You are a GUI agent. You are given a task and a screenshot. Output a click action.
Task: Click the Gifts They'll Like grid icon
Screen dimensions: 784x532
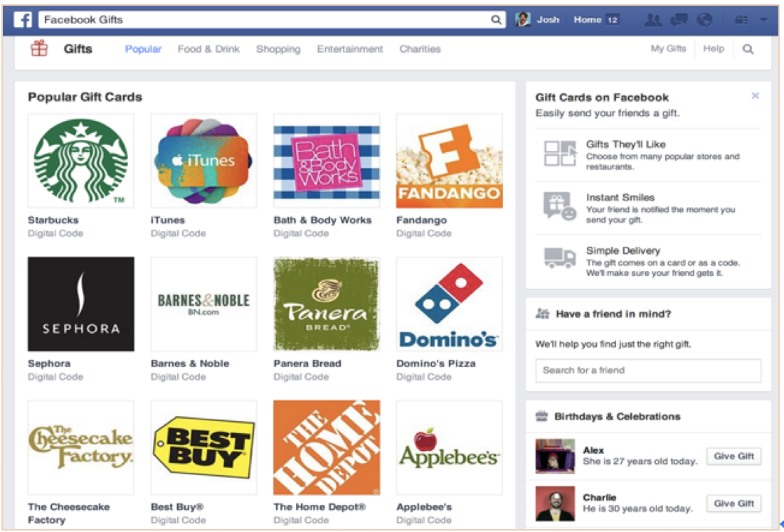560,154
